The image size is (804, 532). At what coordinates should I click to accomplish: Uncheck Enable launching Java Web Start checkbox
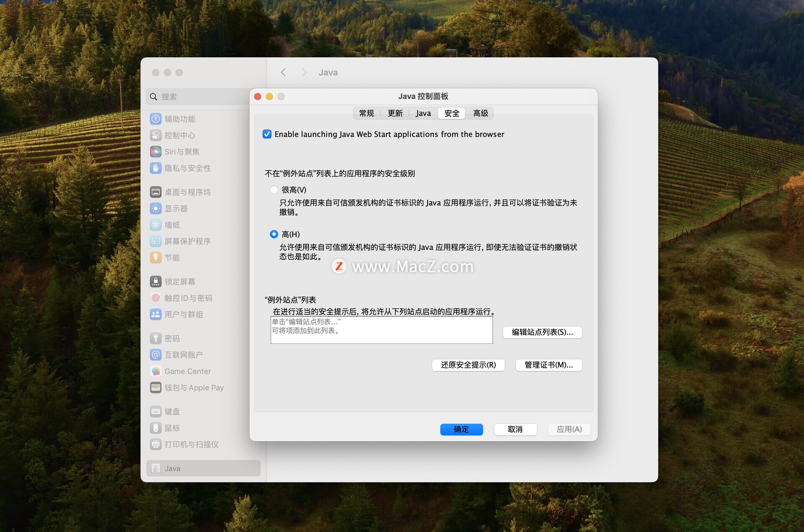click(x=267, y=134)
